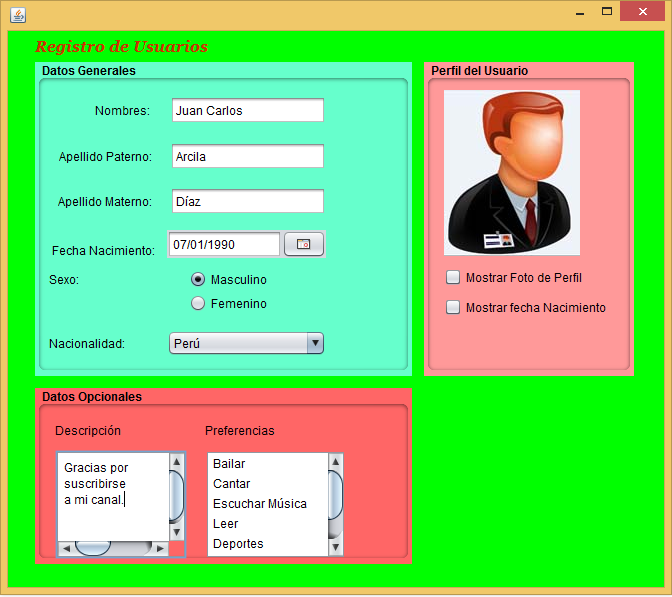The height and width of the screenshot is (597, 672).
Task: Click the Apellido Paterno field with Arcila
Action: [248, 156]
